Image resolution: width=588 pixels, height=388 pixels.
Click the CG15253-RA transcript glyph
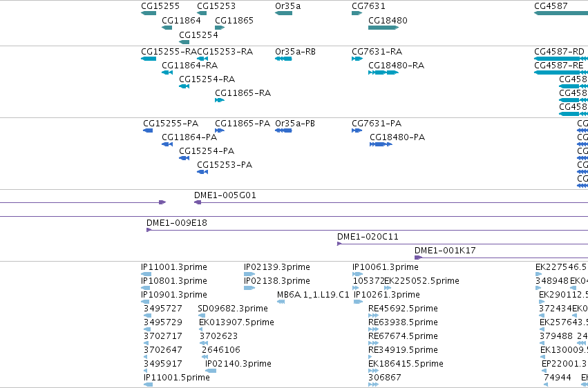(x=202, y=59)
